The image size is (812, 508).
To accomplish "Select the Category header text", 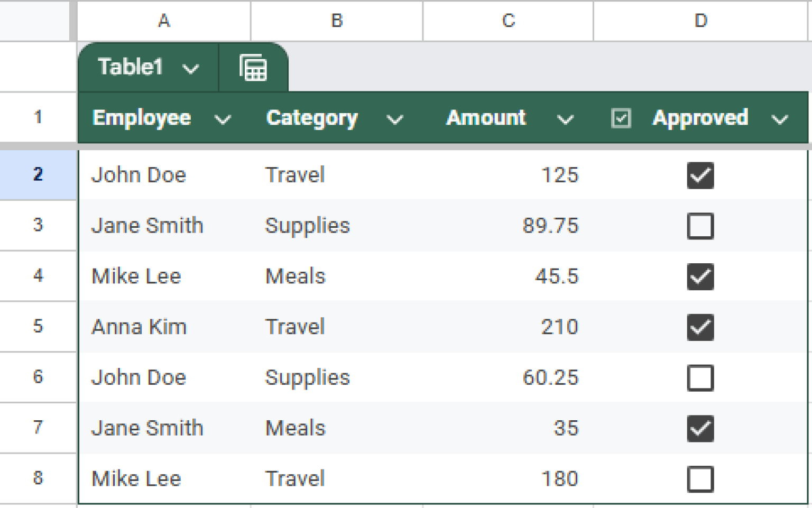I will [312, 118].
